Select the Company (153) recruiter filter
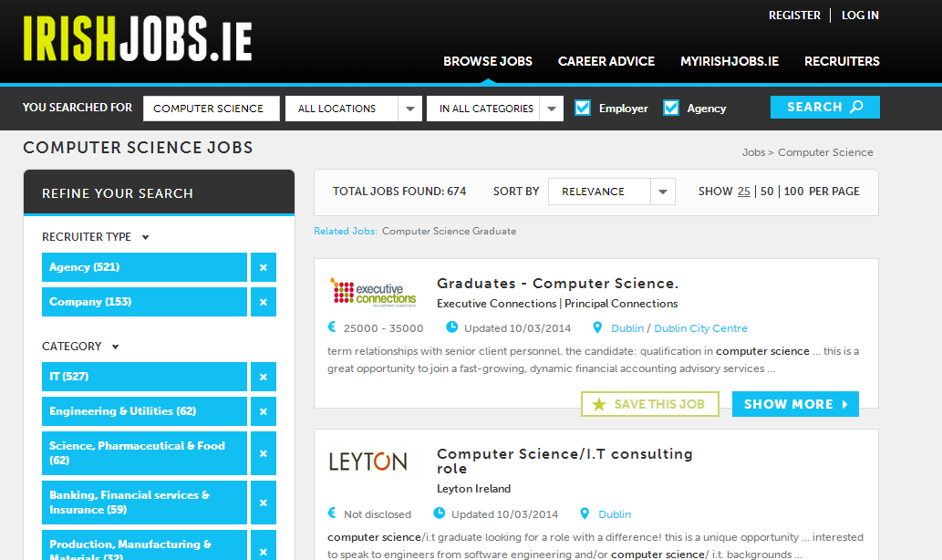Screen dimensions: 942x560 [144, 302]
